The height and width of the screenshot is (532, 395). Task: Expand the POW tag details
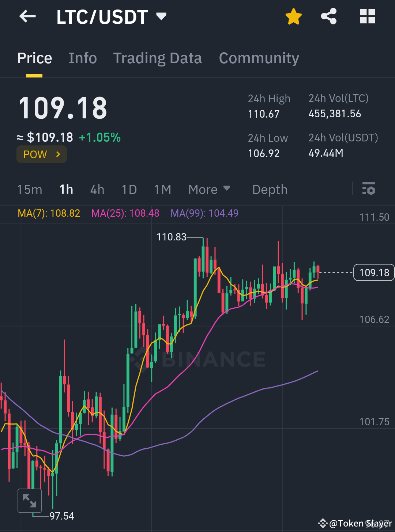[x=41, y=154]
